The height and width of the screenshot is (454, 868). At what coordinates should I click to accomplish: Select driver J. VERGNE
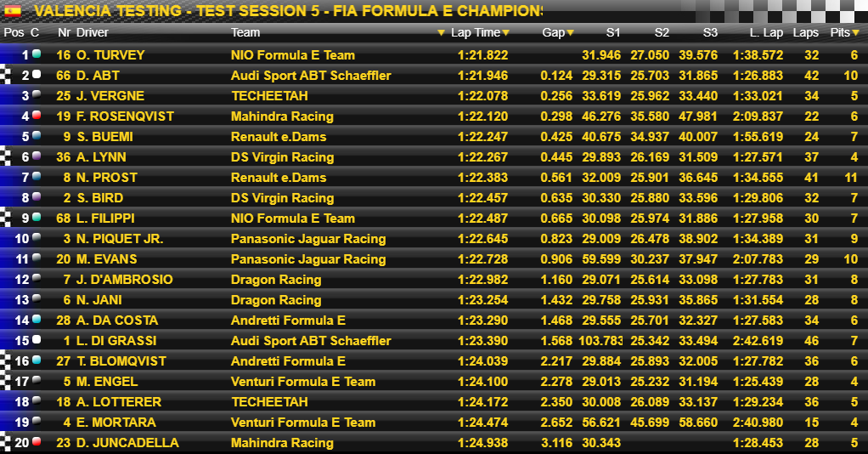pos(110,96)
